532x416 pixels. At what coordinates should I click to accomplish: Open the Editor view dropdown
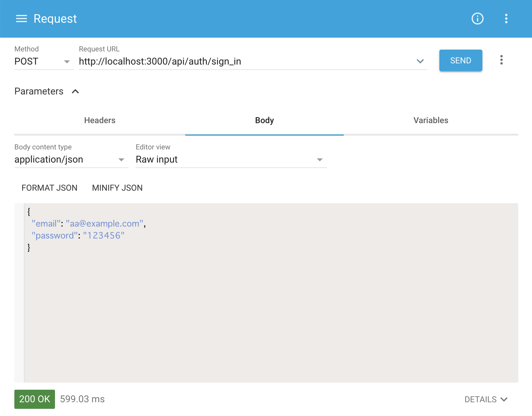pyautogui.click(x=231, y=160)
